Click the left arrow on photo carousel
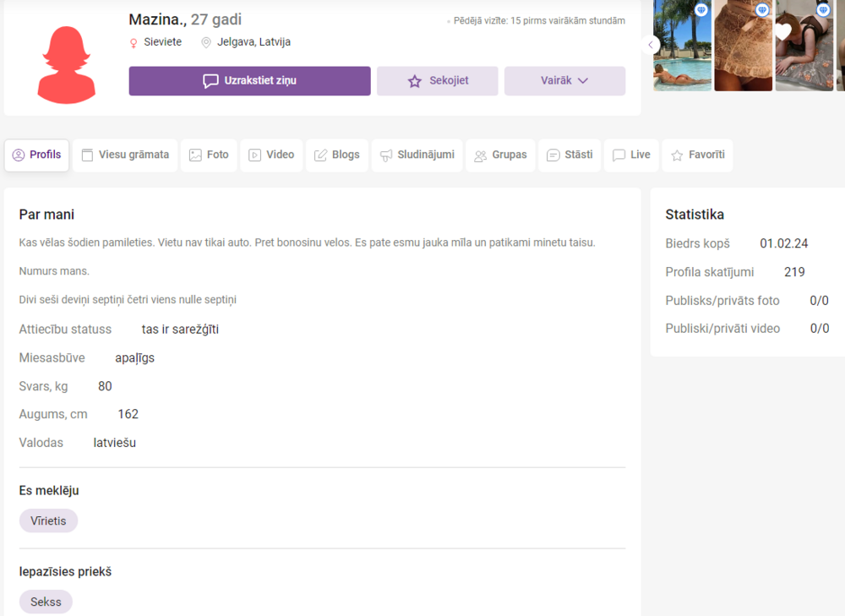Viewport: 845px width, 616px height. tap(650, 45)
